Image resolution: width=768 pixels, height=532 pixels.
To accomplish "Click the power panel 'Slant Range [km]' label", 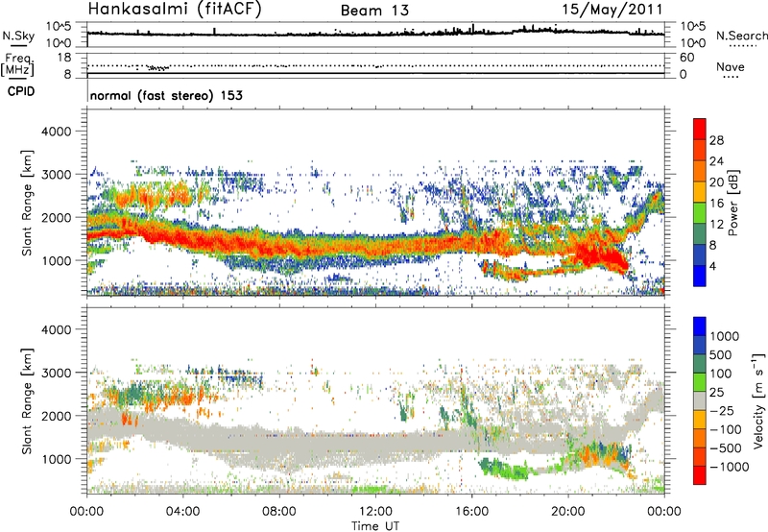I will pos(27,203).
